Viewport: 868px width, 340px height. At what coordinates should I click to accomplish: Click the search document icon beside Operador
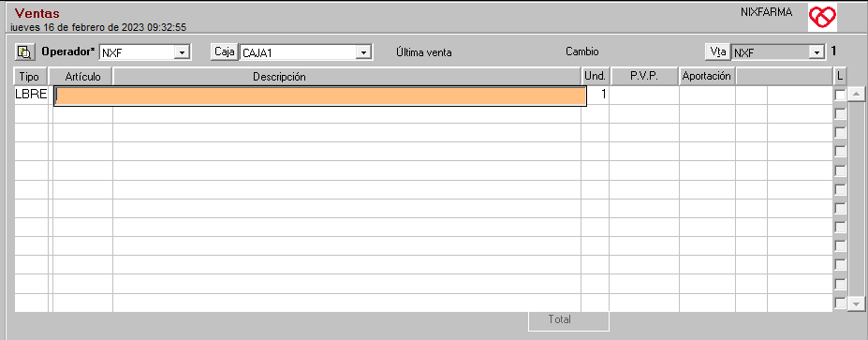pyautogui.click(x=24, y=52)
